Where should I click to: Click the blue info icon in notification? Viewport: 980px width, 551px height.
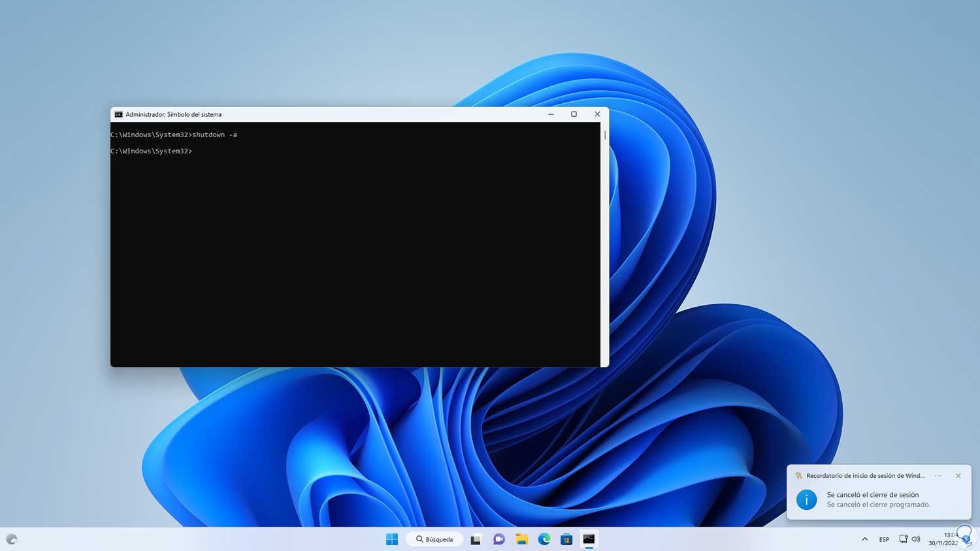coord(807,499)
